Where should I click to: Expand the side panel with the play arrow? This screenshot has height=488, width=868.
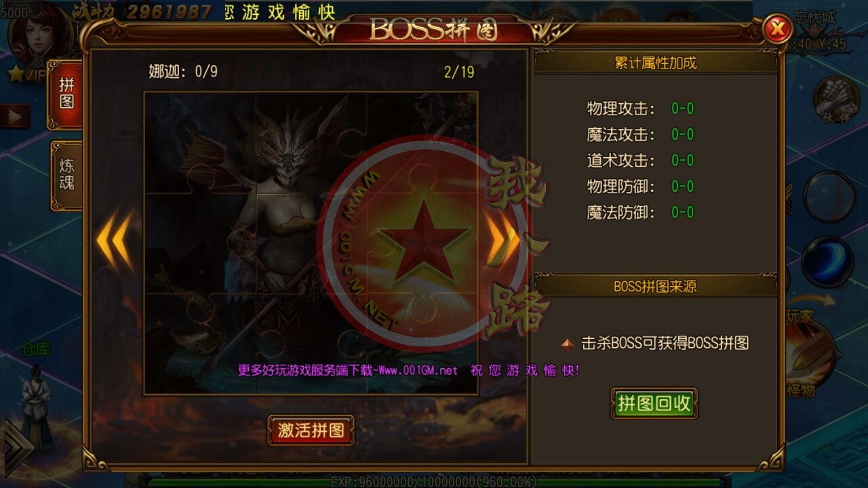tap(15, 117)
